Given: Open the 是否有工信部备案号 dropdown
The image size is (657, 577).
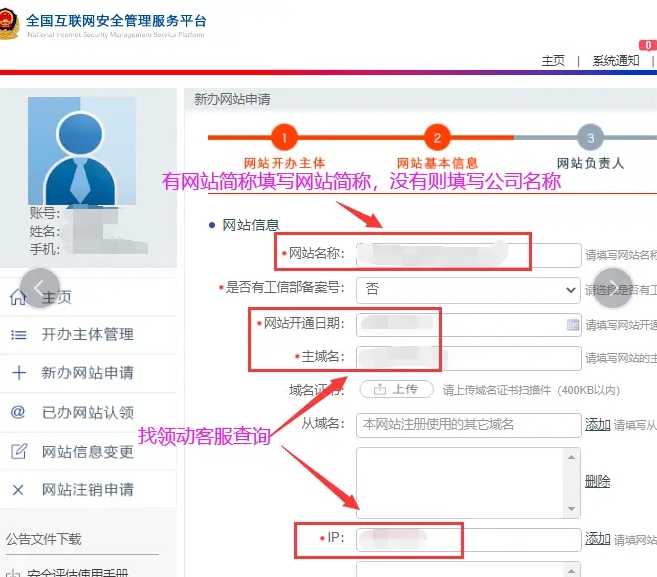Looking at the screenshot, I should click(x=468, y=290).
